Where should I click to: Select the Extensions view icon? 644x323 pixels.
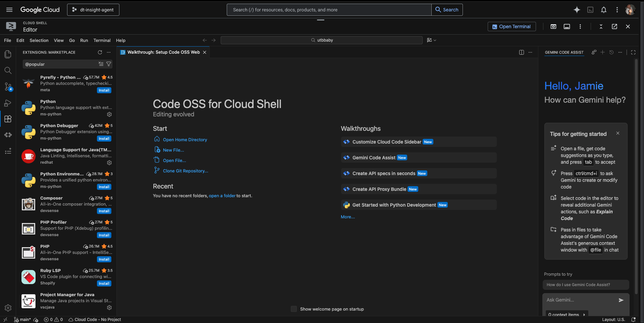click(8, 119)
